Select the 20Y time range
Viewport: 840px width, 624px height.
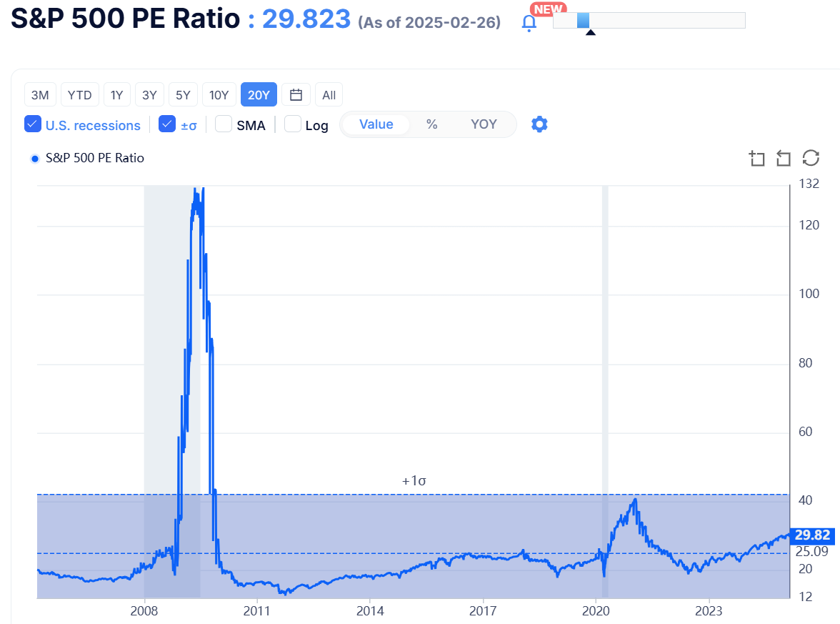pyautogui.click(x=259, y=95)
